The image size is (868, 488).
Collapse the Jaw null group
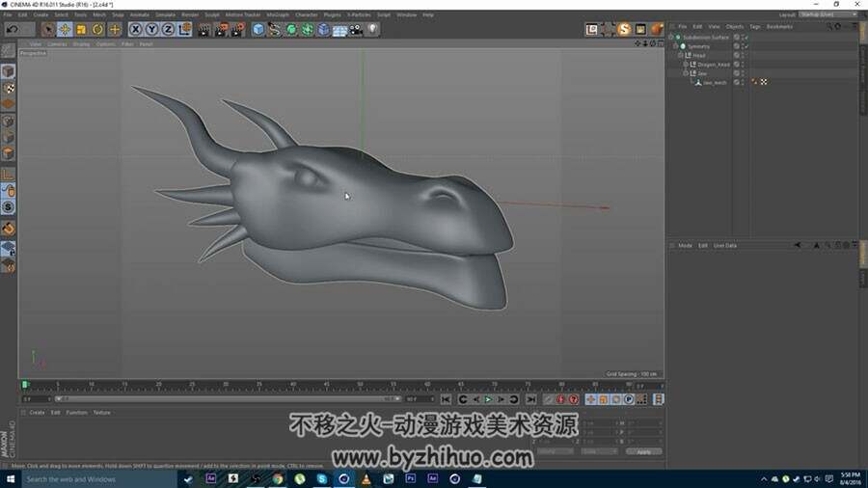[x=686, y=73]
